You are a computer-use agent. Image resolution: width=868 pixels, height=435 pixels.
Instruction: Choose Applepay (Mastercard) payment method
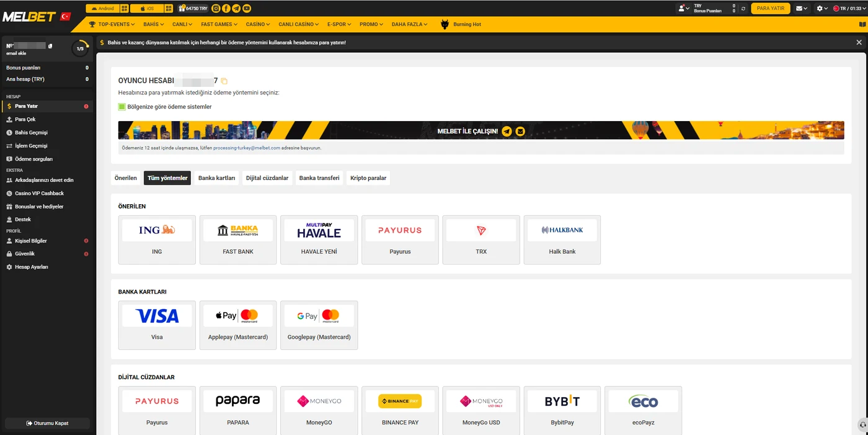[238, 326]
